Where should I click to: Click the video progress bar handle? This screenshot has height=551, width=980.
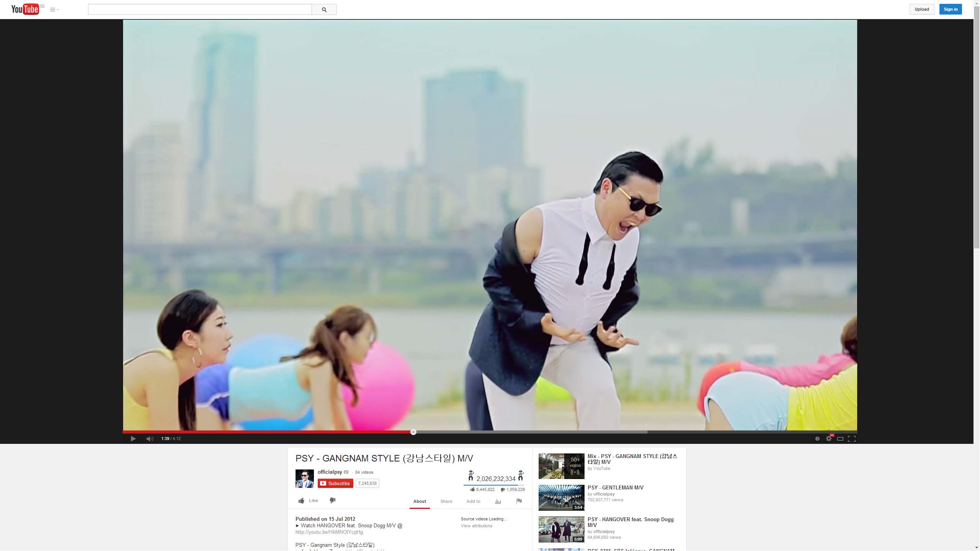click(x=413, y=432)
